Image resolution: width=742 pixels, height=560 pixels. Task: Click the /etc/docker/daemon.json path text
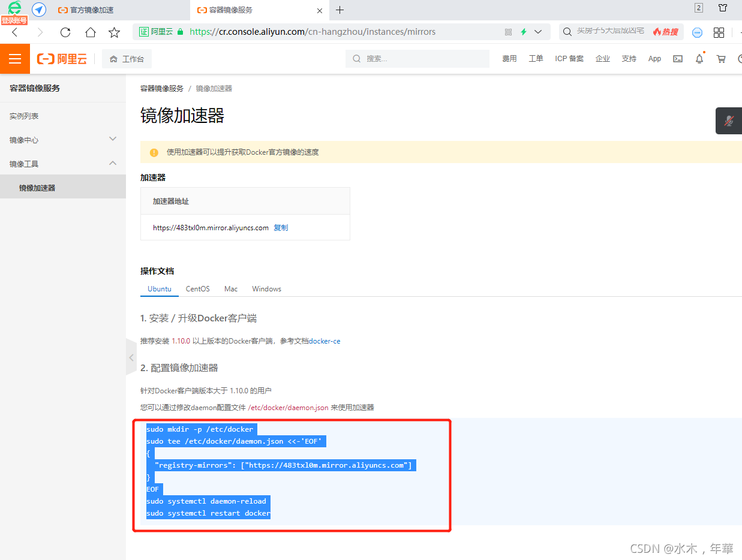(x=288, y=408)
